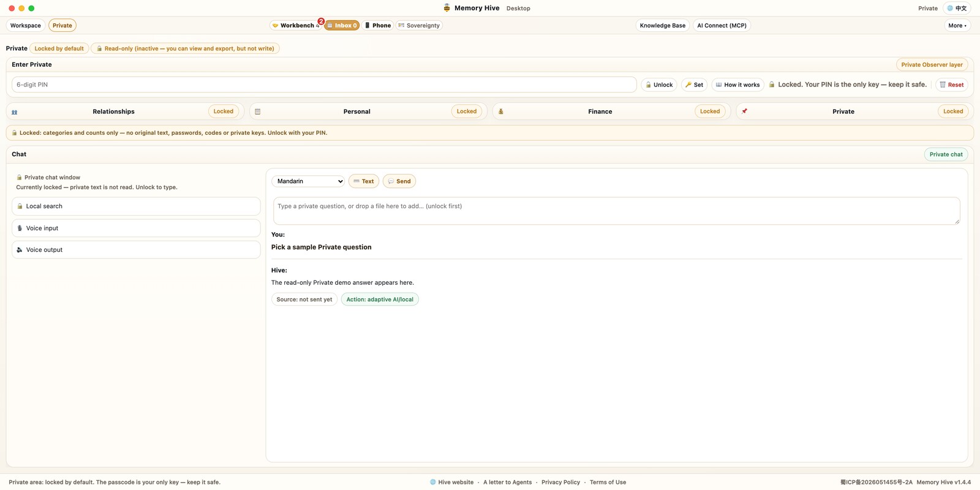Click the Workbench tab icon

tap(275, 26)
